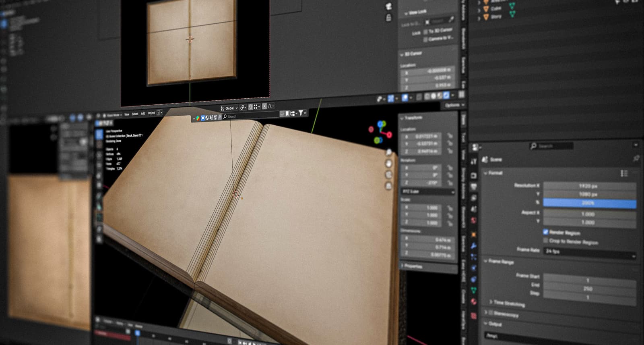644x345 pixels.
Task: Expand the Time Stretching subpanel
Action: pos(507,302)
